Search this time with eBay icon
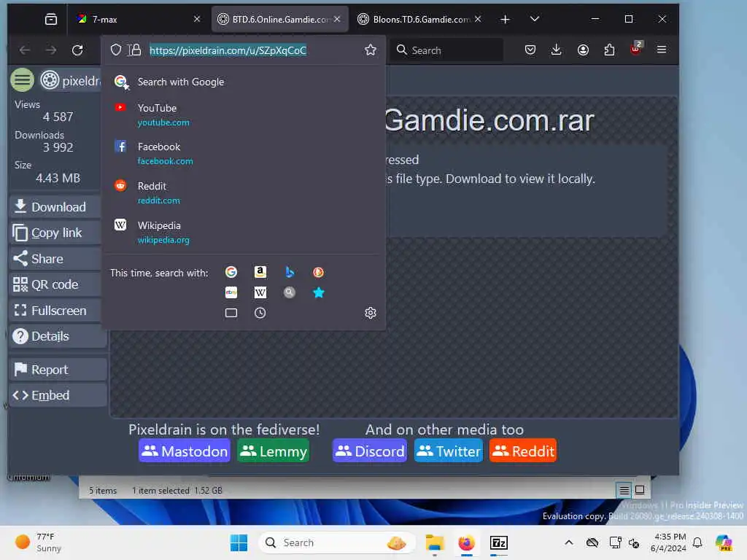 (x=231, y=292)
